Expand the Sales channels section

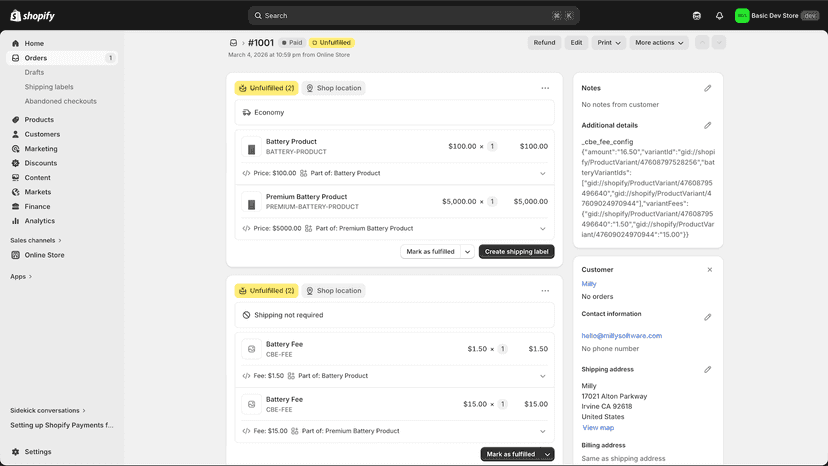pos(36,240)
